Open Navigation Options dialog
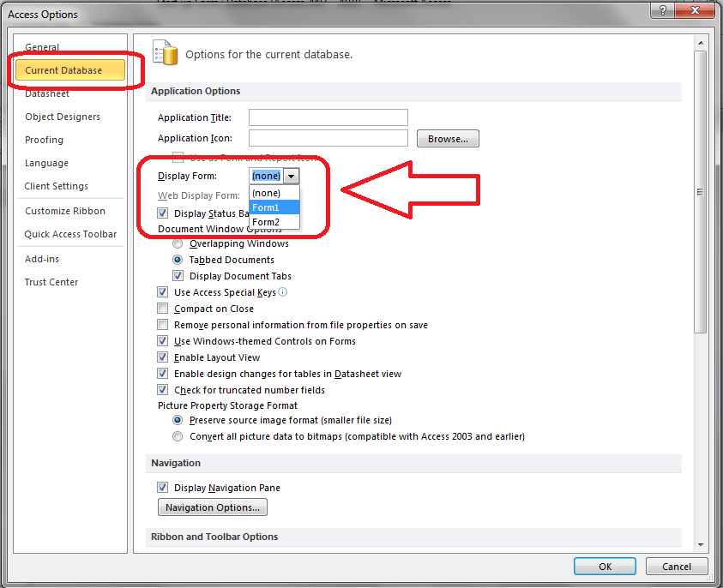Image resolution: width=723 pixels, height=588 pixels. [x=212, y=507]
